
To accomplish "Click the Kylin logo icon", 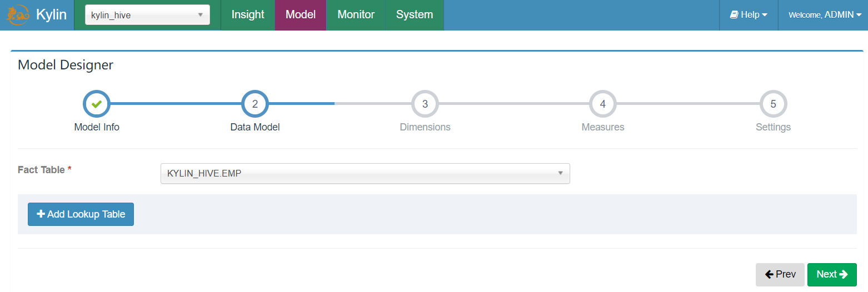I will 17,15.
